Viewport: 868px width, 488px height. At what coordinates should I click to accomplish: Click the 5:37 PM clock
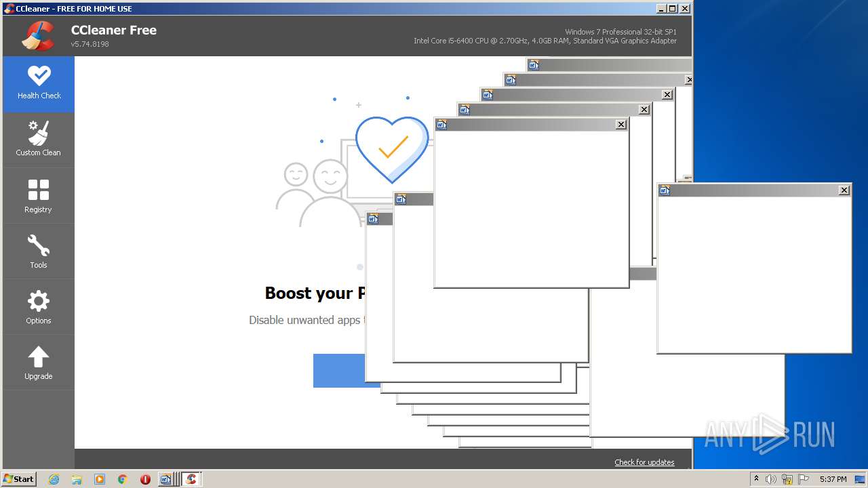[x=833, y=479]
